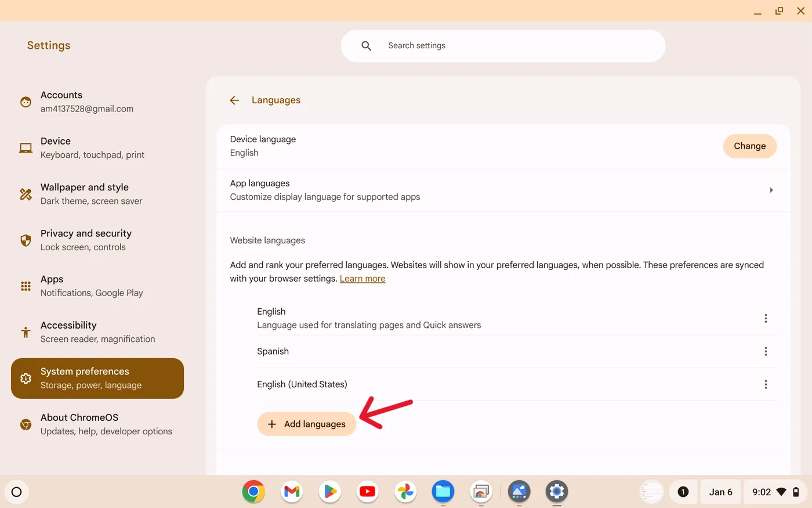Launch Google Photos from the shelf
The image size is (812, 508).
tap(405, 492)
